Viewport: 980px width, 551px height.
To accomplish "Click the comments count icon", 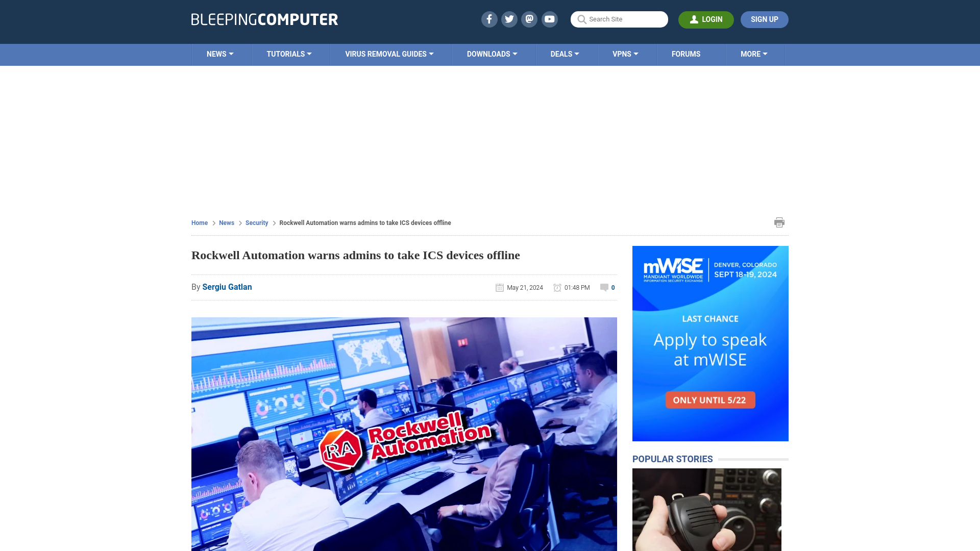I will tap(604, 287).
